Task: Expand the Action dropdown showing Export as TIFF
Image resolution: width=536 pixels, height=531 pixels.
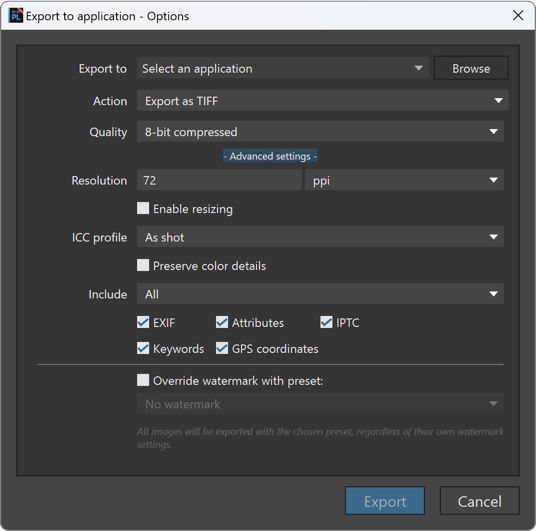Action: coord(323,101)
